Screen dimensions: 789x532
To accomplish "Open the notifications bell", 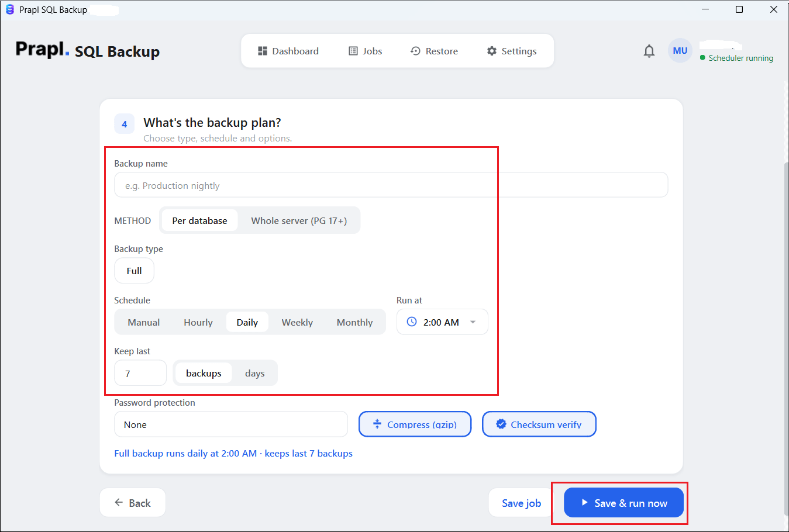I will tap(649, 51).
